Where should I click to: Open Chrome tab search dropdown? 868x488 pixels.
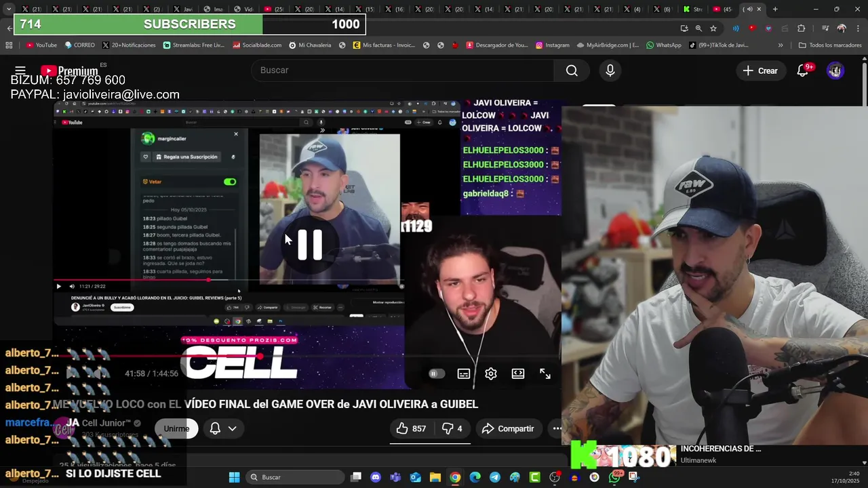(8, 9)
